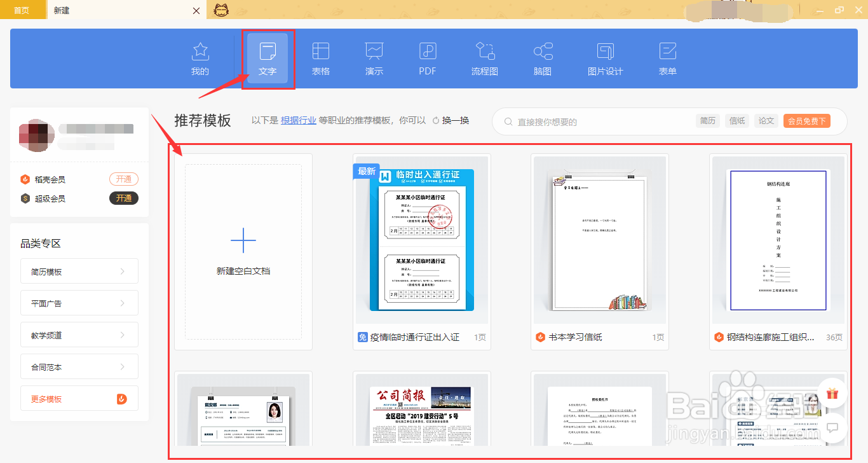The image size is (868, 463).
Task: Select the 演示 (Presentation) icon
Action: [374, 59]
